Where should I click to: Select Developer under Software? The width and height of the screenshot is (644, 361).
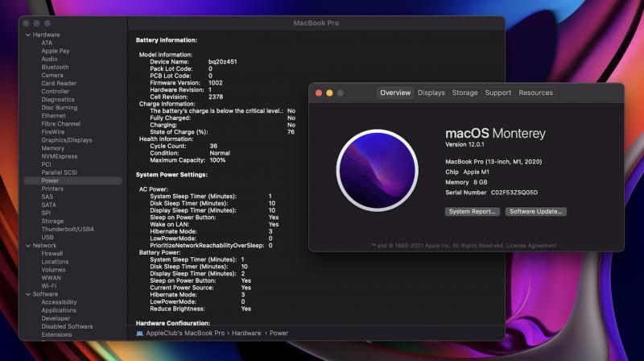pos(56,318)
